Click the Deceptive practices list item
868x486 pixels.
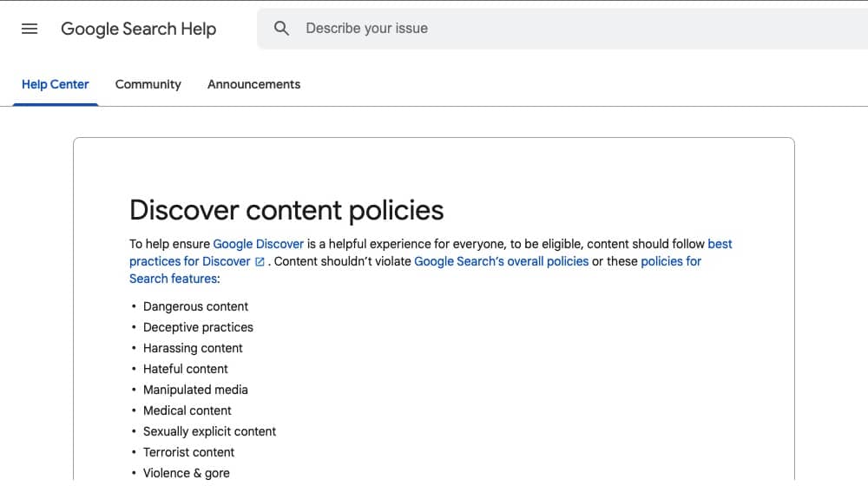pyautogui.click(x=198, y=327)
